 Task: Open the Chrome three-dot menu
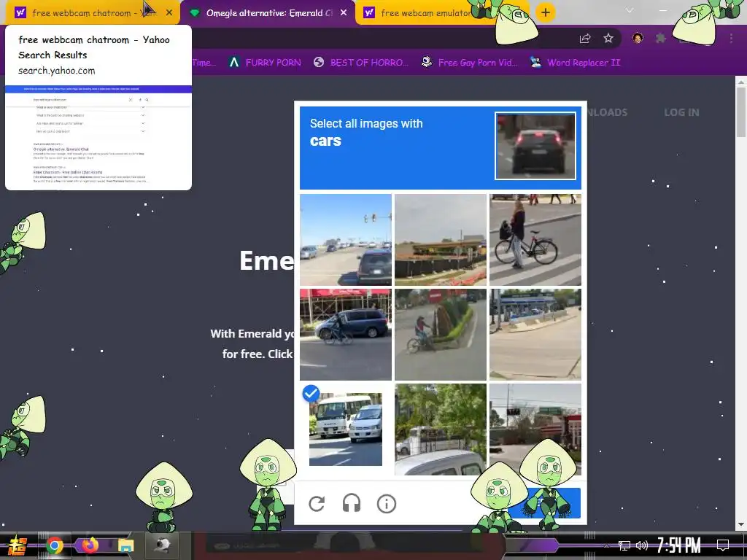[731, 38]
